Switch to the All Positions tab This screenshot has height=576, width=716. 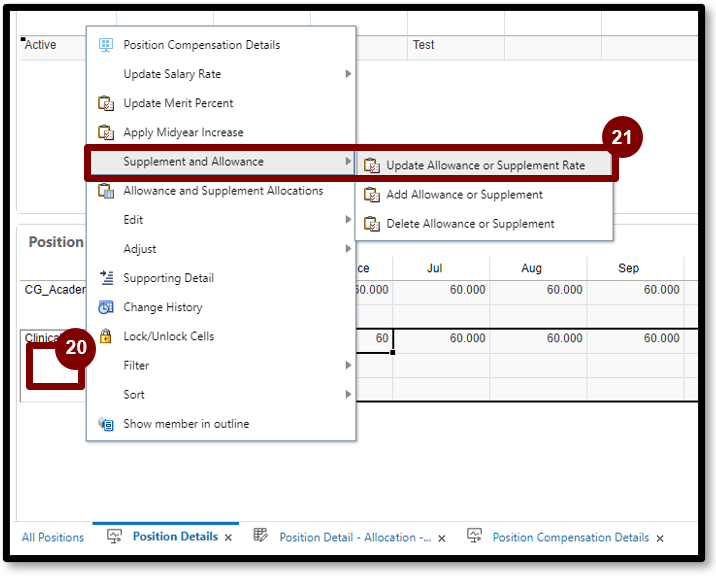click(x=53, y=537)
